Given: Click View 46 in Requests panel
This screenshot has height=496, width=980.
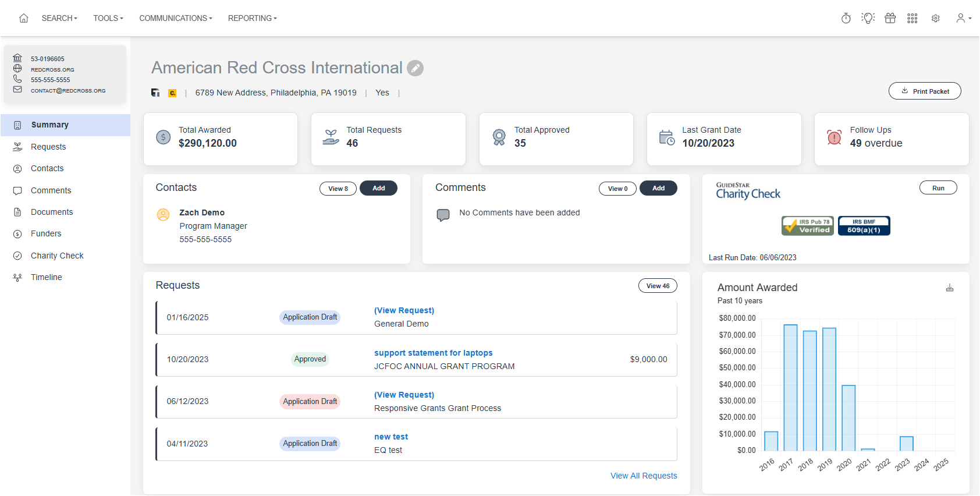Looking at the screenshot, I should (658, 286).
